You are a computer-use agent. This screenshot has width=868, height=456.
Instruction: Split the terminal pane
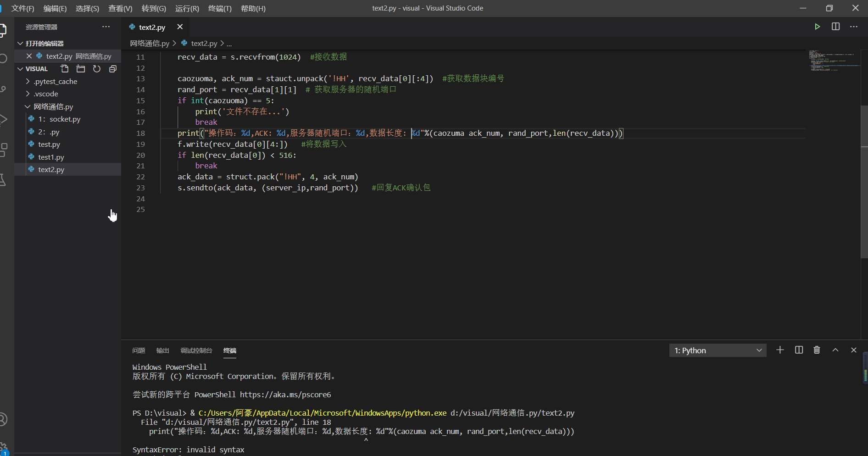click(x=799, y=350)
